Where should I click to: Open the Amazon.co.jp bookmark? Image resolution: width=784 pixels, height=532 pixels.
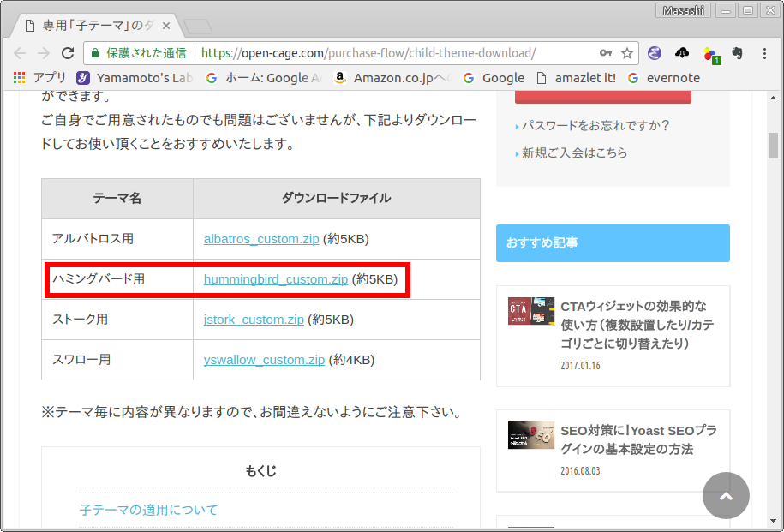(x=392, y=78)
